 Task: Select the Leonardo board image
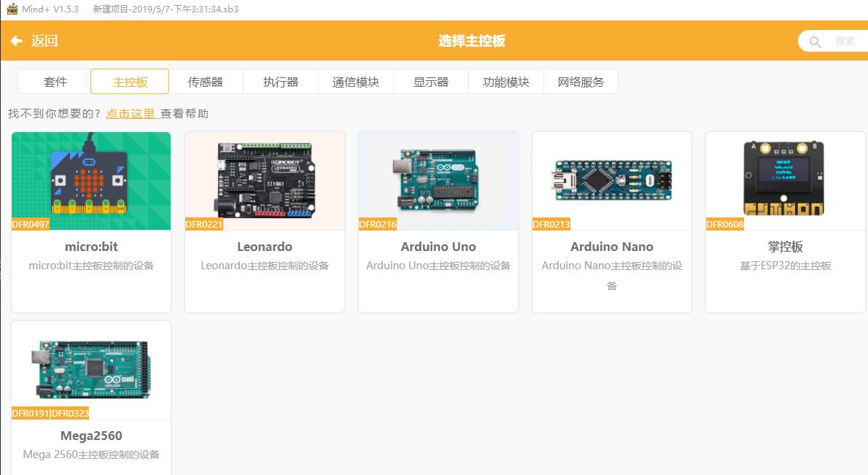click(265, 180)
